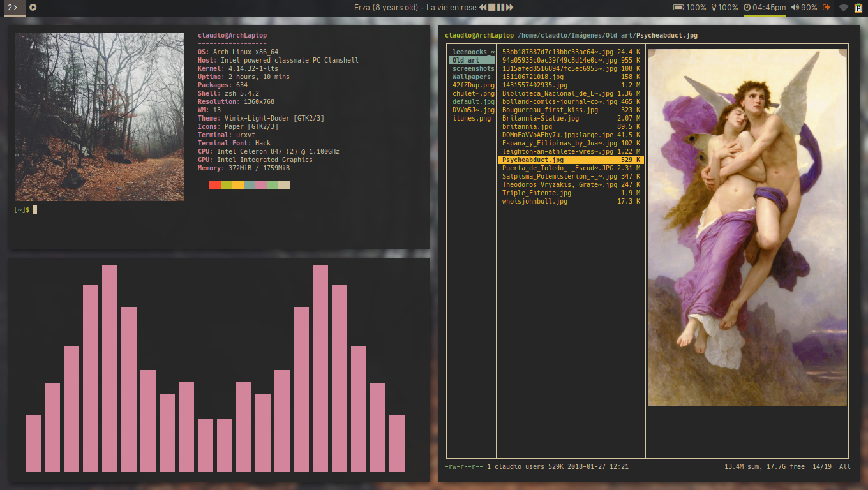Select file 'Theodoros_Vryzakis,_Grate~.jpg'
The height and width of the screenshot is (490, 868).
(571, 184)
